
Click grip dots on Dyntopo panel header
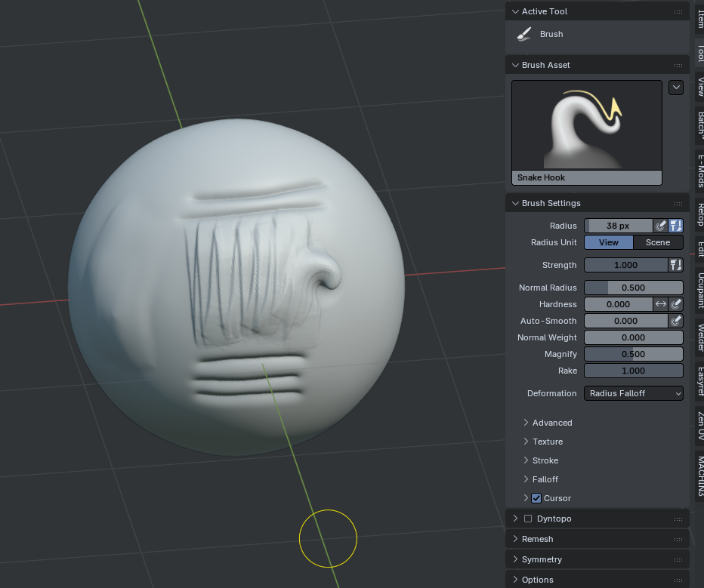pos(678,519)
